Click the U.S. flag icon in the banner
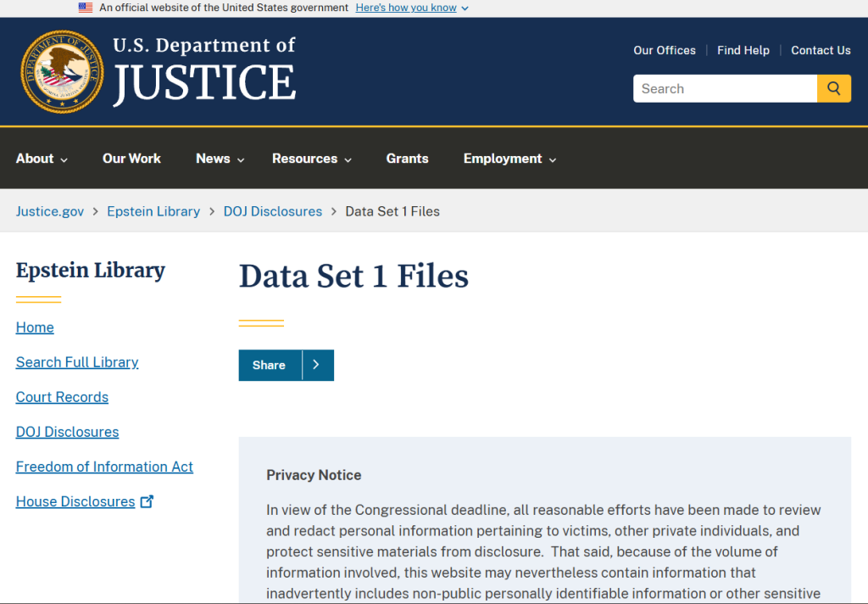 85,8
